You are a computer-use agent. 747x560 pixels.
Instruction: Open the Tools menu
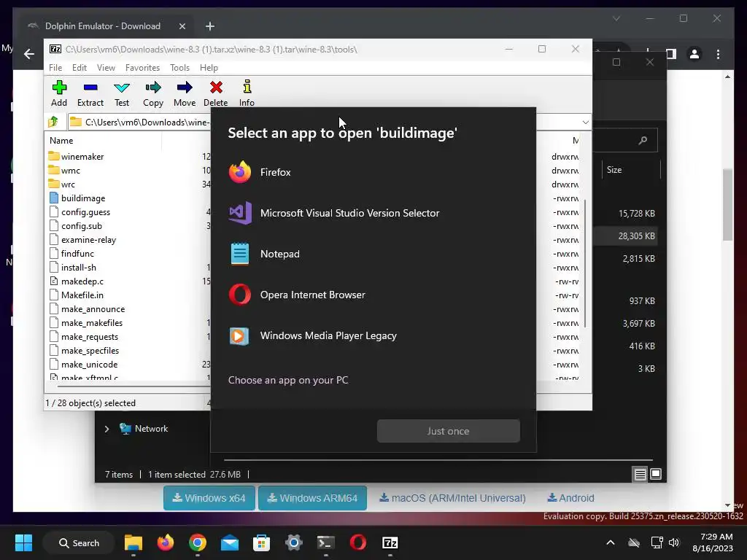(x=179, y=68)
